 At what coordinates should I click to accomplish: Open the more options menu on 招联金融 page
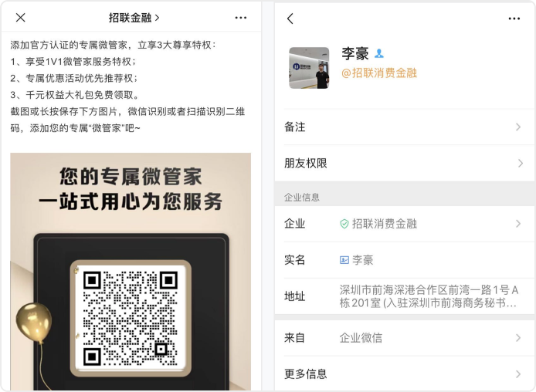click(x=241, y=18)
